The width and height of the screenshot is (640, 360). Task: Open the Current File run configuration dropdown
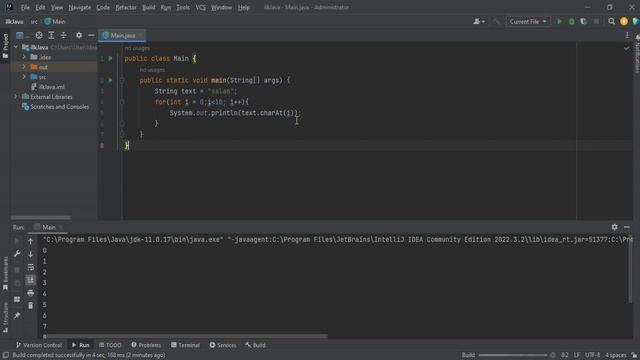tap(528, 22)
